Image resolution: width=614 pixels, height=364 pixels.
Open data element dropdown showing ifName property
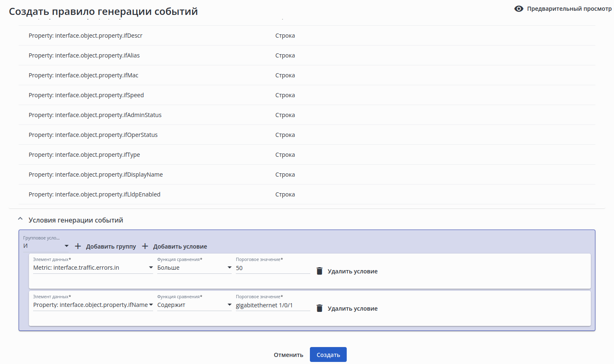point(93,305)
